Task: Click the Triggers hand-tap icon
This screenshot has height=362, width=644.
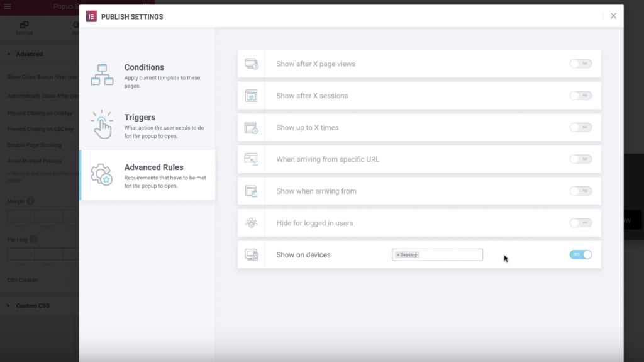Action: 102,124
